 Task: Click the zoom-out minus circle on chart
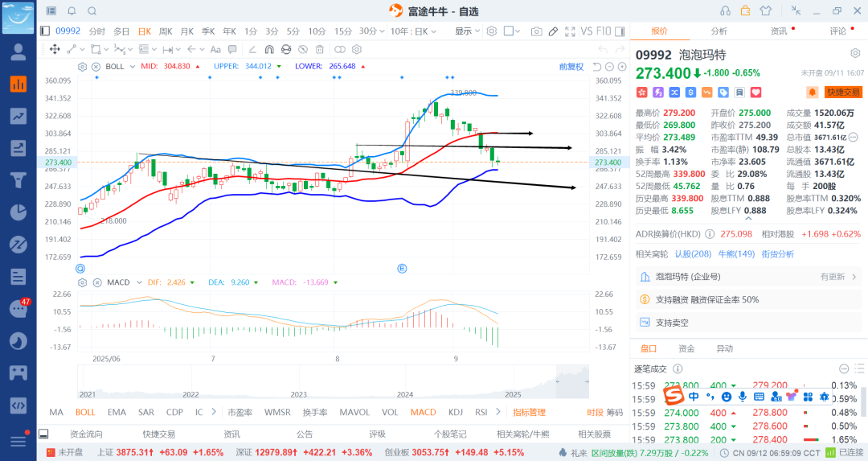coord(609,67)
